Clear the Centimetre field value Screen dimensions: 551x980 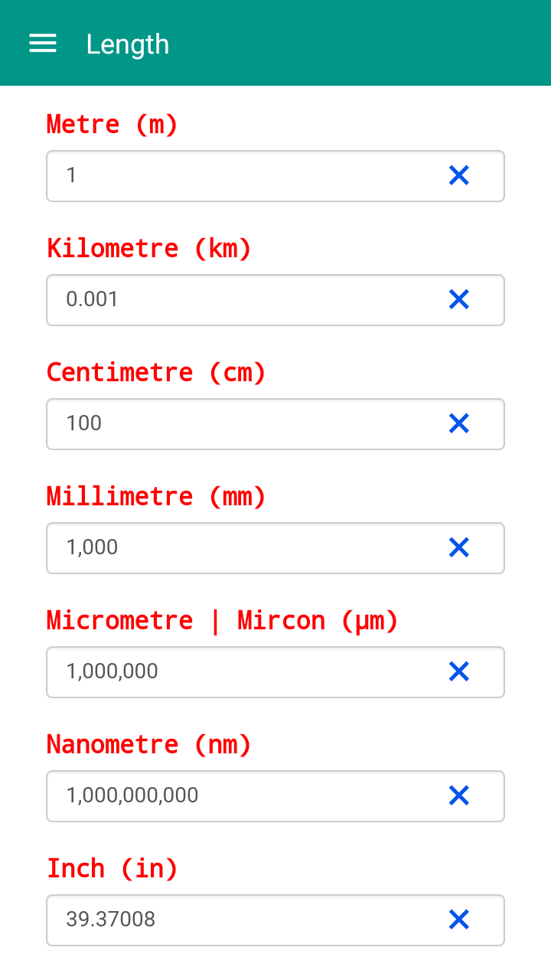point(458,423)
